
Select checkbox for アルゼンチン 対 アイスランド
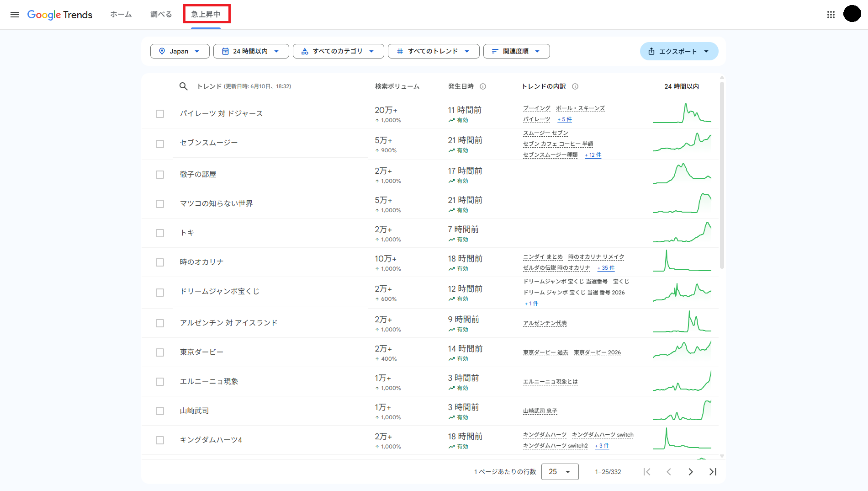[x=160, y=323]
